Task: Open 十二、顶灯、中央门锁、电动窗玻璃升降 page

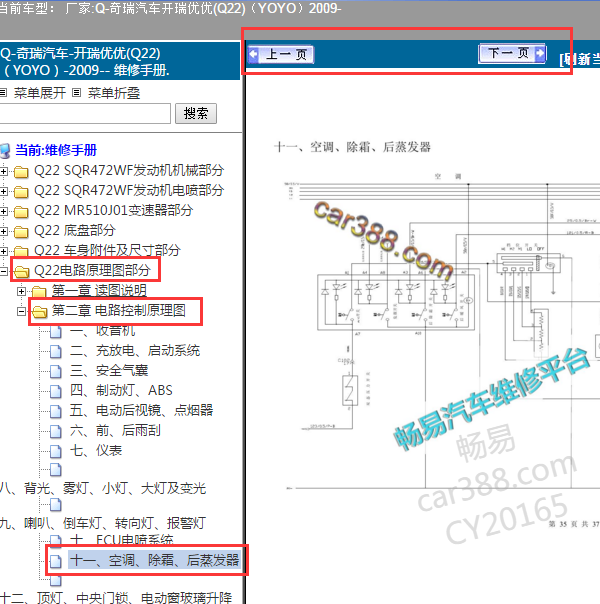Action: click(x=116, y=598)
